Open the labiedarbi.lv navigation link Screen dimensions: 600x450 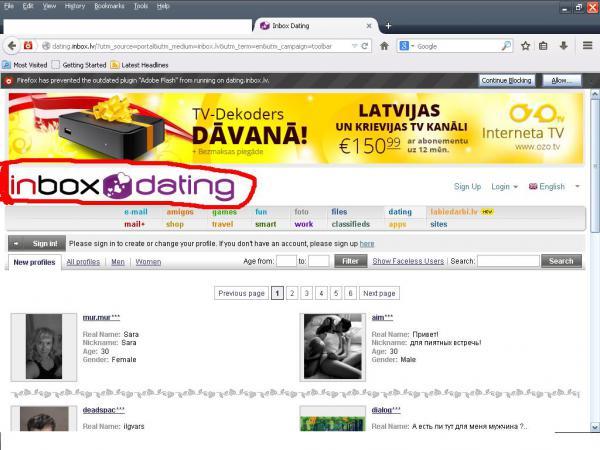[454, 212]
